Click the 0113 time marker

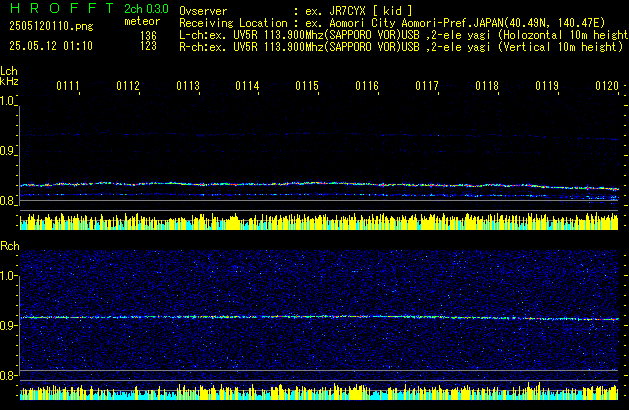tap(188, 86)
